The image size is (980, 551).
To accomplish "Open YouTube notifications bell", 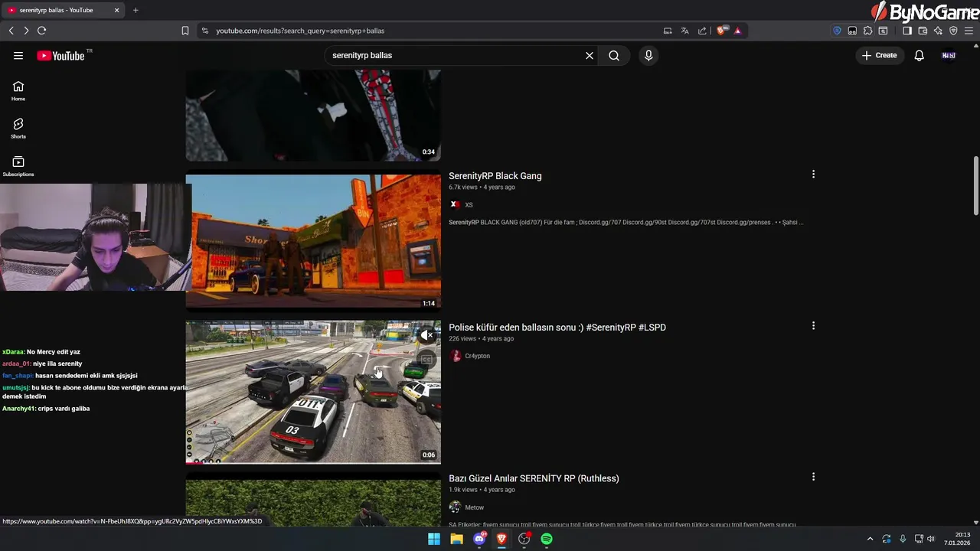I will [920, 55].
